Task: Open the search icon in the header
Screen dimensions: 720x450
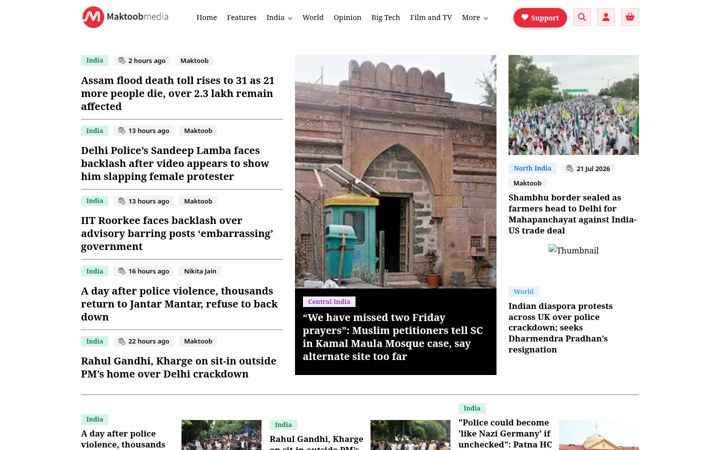Action: tap(582, 17)
